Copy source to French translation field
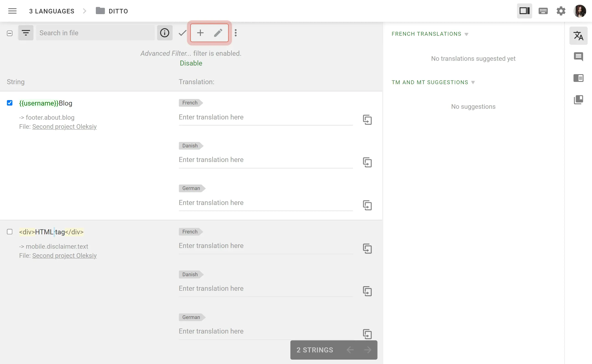The width and height of the screenshot is (592, 364). point(367,119)
